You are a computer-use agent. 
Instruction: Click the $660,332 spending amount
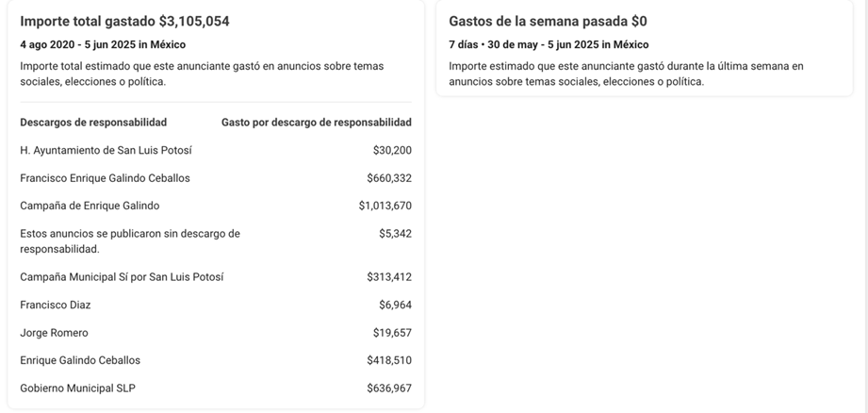click(x=389, y=178)
